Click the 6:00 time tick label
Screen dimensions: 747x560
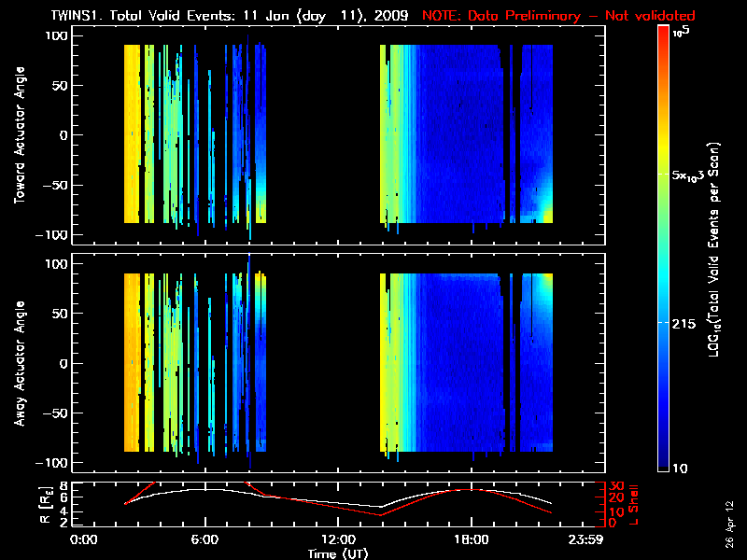(x=204, y=539)
